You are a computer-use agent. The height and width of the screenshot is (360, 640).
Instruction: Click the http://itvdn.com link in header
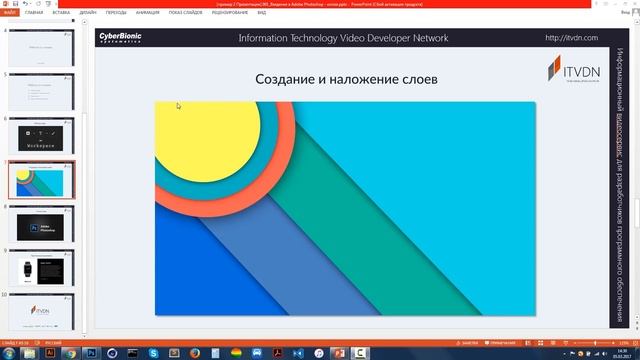[x=571, y=38]
